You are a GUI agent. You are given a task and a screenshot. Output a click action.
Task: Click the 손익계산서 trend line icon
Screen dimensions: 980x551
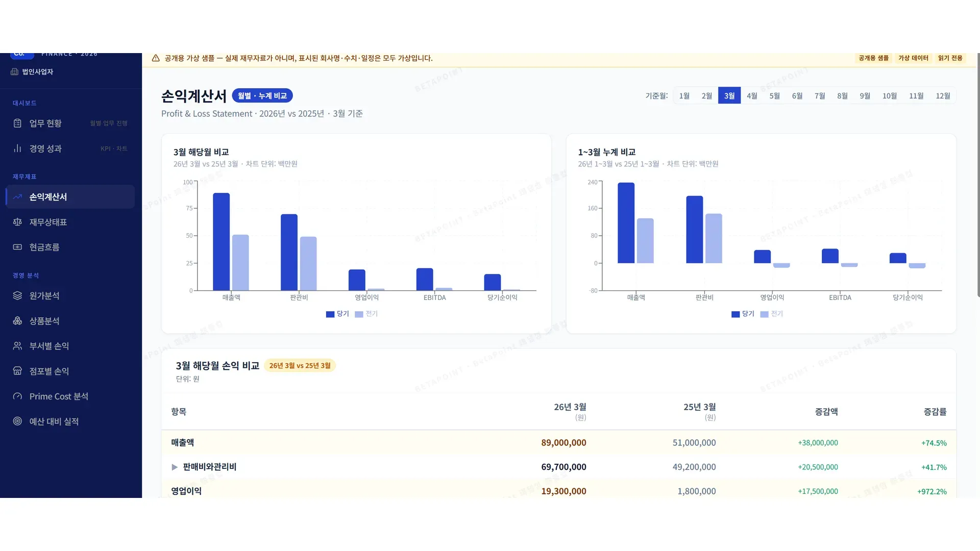point(17,197)
